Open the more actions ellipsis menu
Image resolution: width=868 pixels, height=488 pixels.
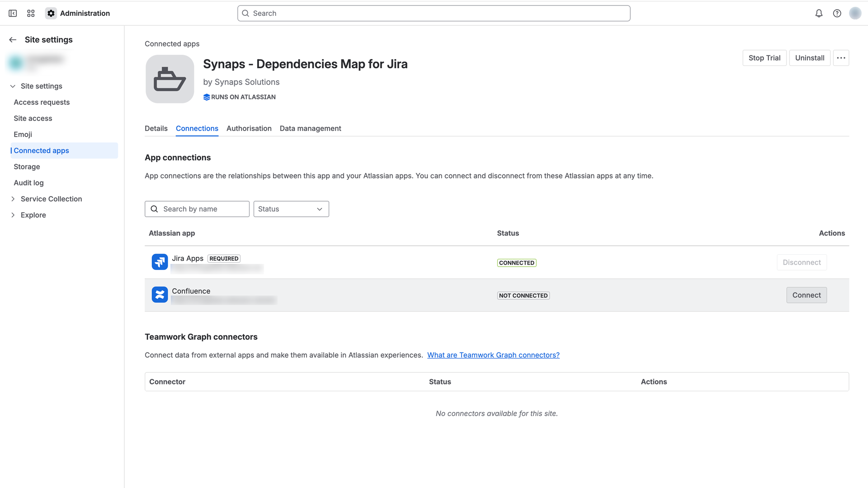pos(841,58)
